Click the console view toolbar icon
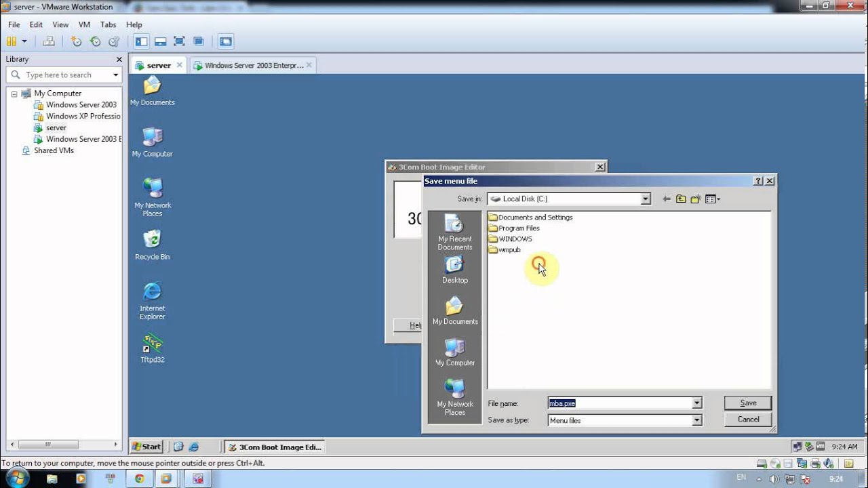Image resolution: width=868 pixels, height=488 pixels. click(x=226, y=41)
